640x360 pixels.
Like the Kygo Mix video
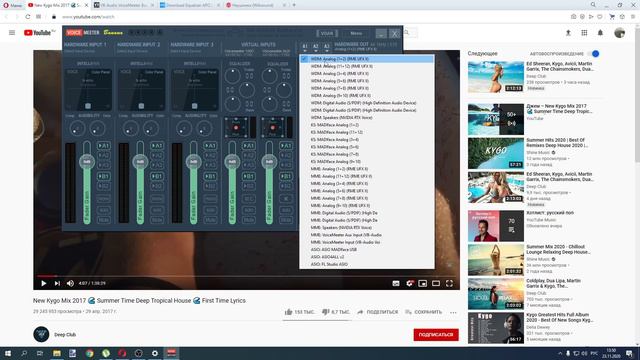(300, 312)
